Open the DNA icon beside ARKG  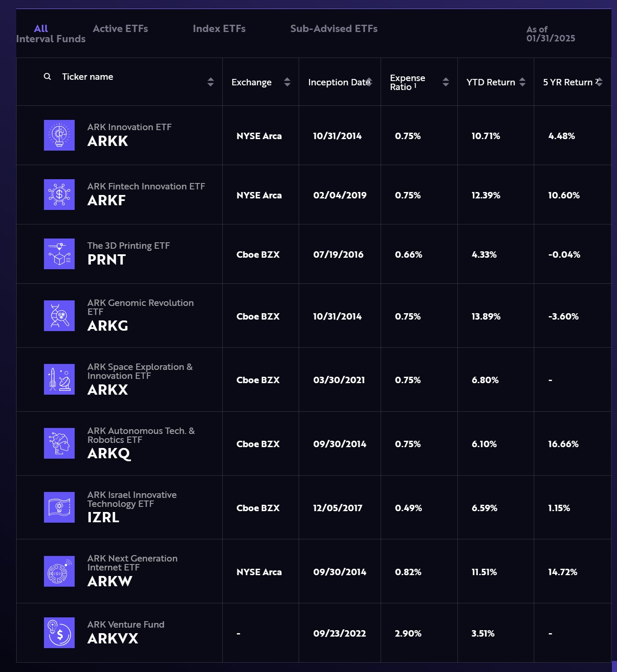(59, 316)
